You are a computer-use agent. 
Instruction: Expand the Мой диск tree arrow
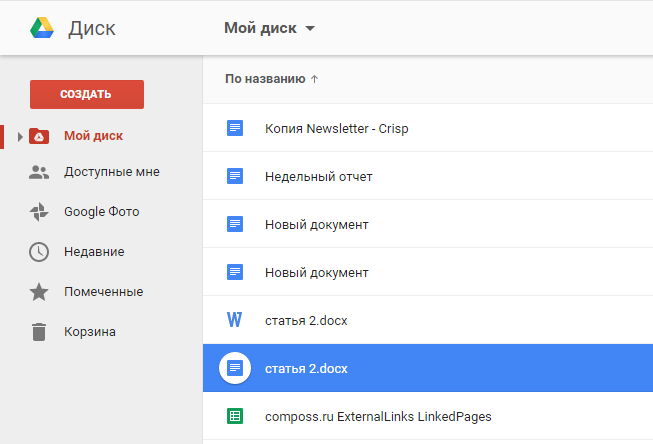pos(20,136)
